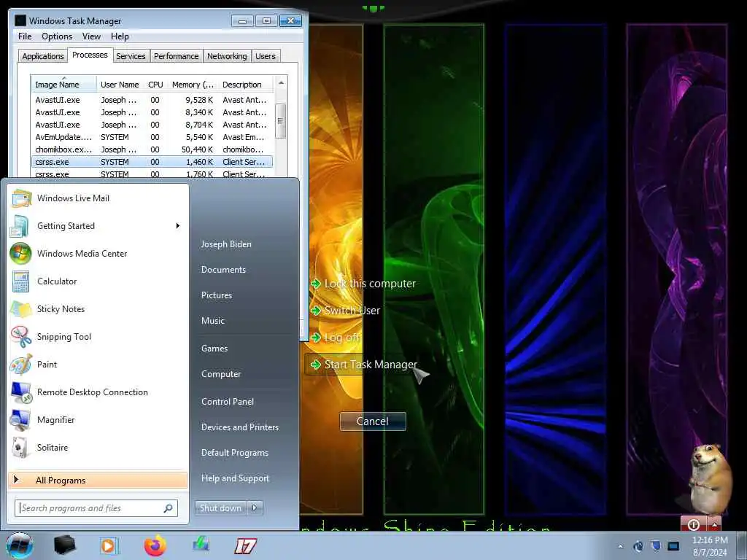Launch the Magnifier icon
This screenshot has width=747, height=560.
(x=20, y=420)
